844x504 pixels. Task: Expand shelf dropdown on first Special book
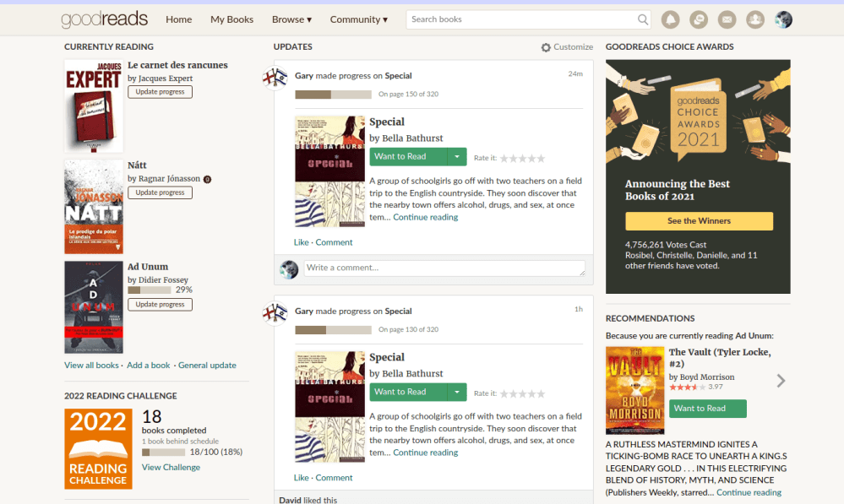pyautogui.click(x=456, y=156)
